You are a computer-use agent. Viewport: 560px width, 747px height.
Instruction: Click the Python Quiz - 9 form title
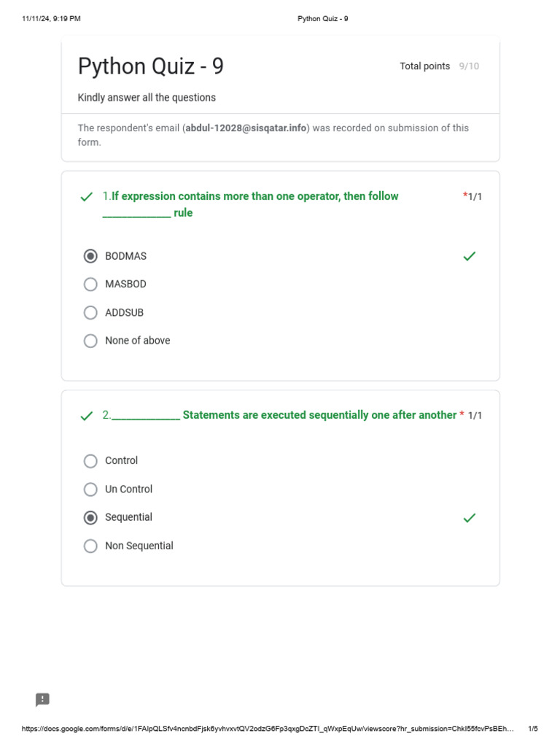[151, 66]
